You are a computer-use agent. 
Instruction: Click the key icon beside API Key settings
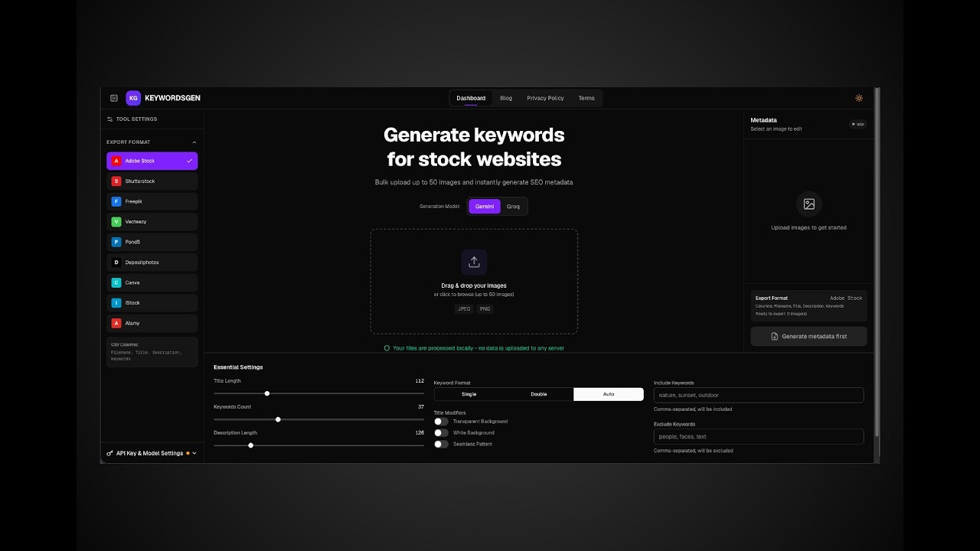[x=109, y=453]
